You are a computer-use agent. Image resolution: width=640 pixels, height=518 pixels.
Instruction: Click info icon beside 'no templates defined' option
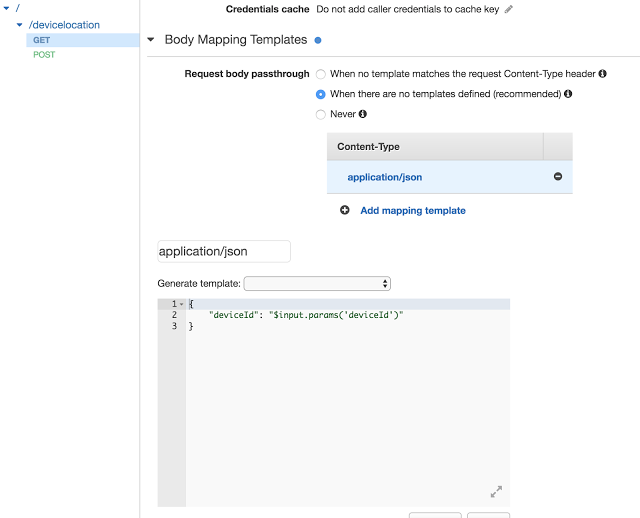point(568,94)
